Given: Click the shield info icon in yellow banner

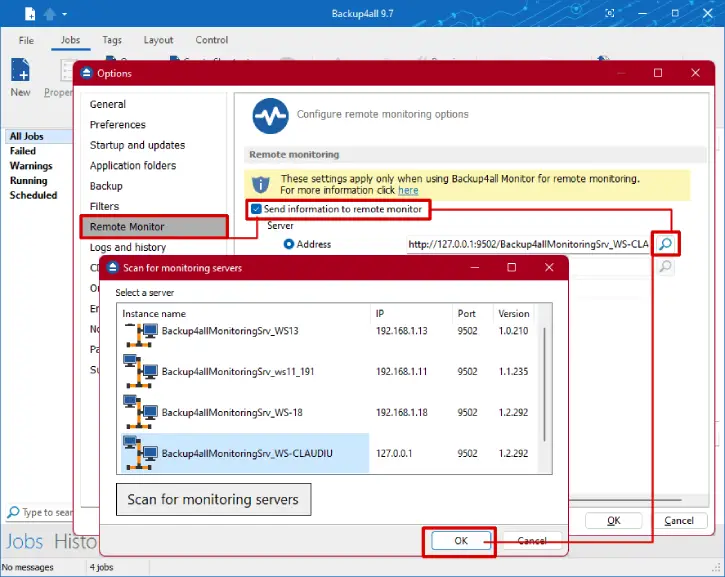Looking at the screenshot, I should coord(261,184).
